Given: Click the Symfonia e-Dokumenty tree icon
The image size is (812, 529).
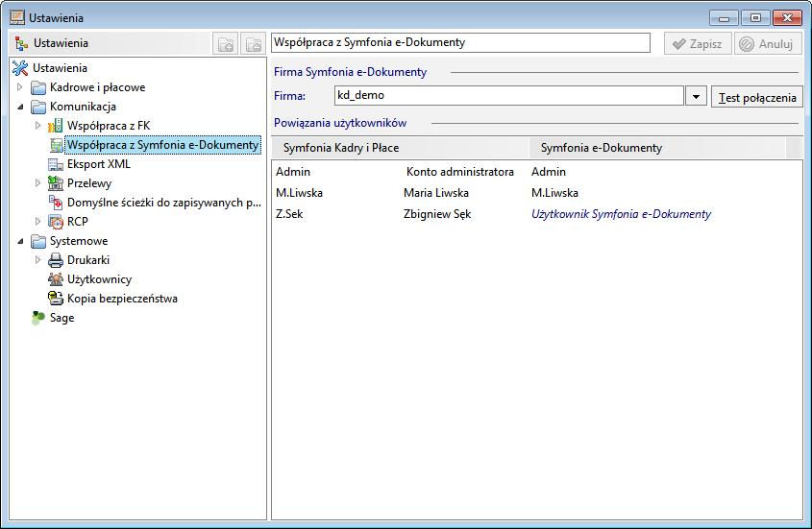Looking at the screenshot, I should point(56,145).
